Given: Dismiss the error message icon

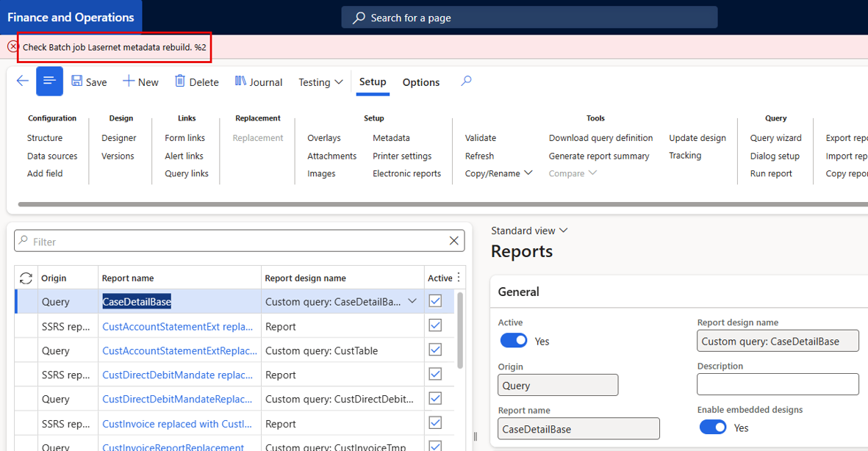Looking at the screenshot, I should coord(12,47).
